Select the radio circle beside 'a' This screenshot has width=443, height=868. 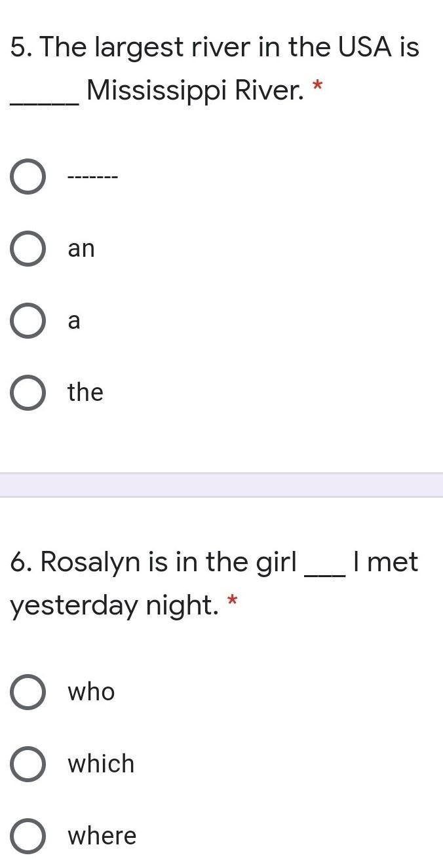28,321
